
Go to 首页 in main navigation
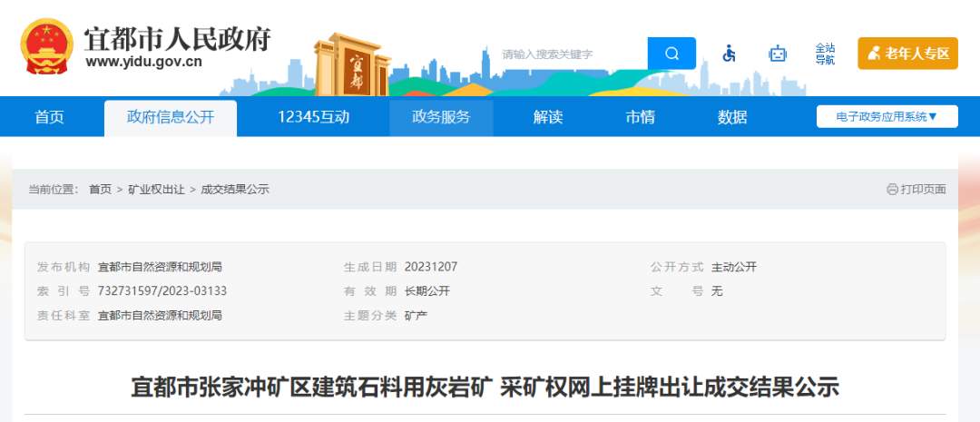(x=50, y=117)
